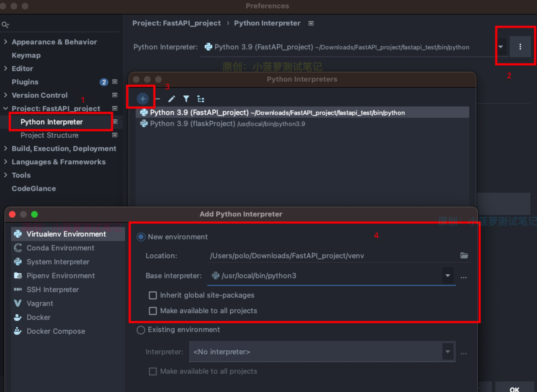Screen dimensions: 537x392
Task: Select the Existing environment radio button
Action: (141, 330)
